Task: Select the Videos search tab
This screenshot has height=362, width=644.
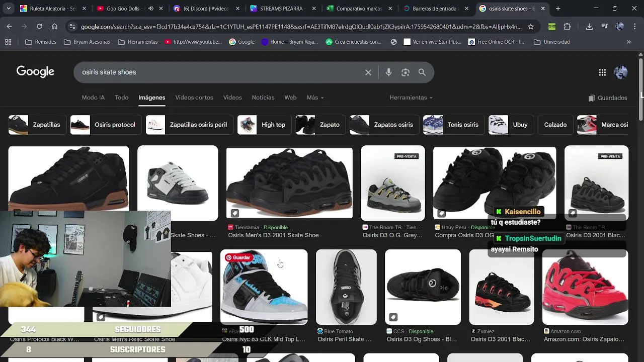Action: (232, 98)
